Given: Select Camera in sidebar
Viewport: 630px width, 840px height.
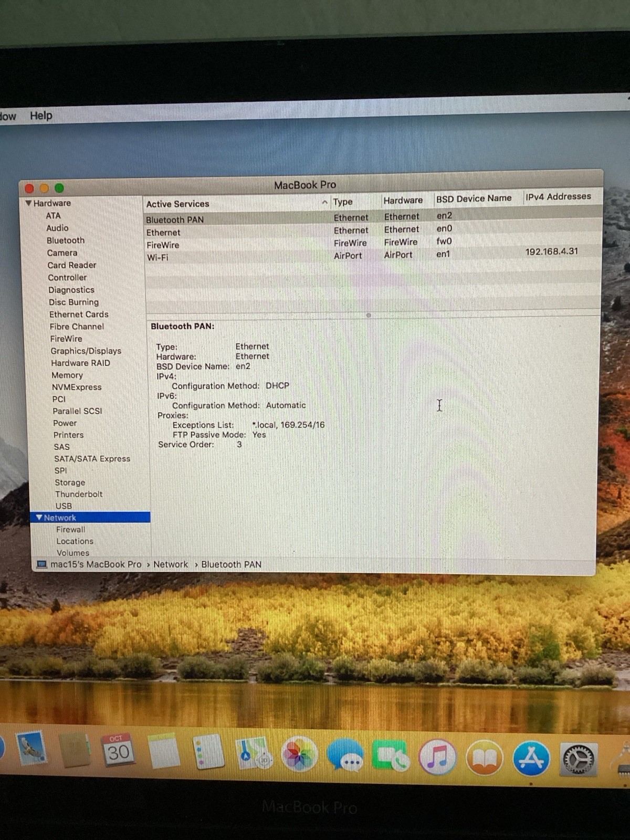Looking at the screenshot, I should click(x=62, y=253).
